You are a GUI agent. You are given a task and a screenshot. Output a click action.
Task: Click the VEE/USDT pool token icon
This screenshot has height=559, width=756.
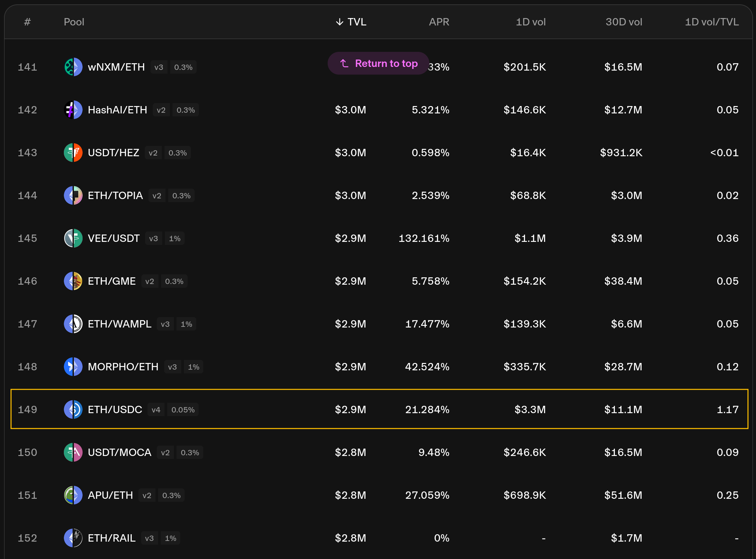coord(73,238)
